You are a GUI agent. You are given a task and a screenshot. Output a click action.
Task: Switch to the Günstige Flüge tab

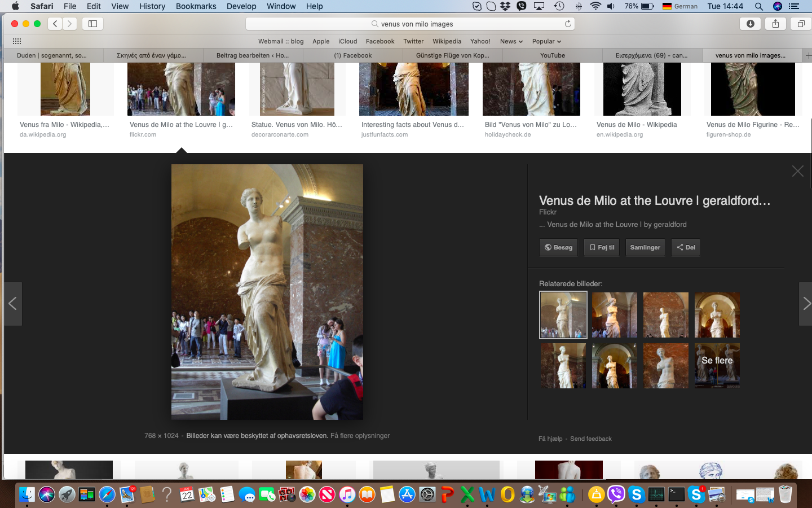[453, 55]
